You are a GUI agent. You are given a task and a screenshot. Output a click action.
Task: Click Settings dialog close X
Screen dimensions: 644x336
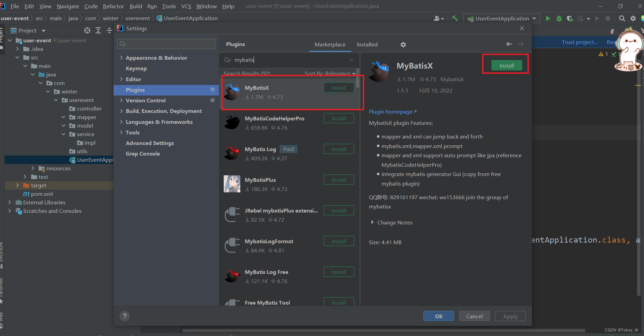point(522,28)
